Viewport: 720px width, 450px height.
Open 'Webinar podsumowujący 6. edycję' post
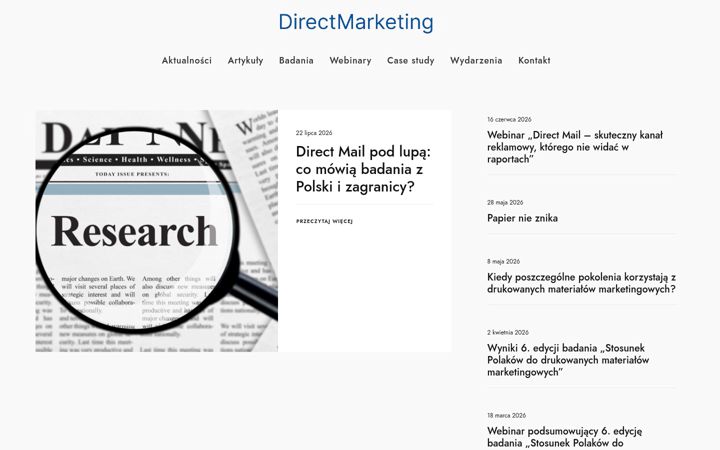(x=565, y=437)
